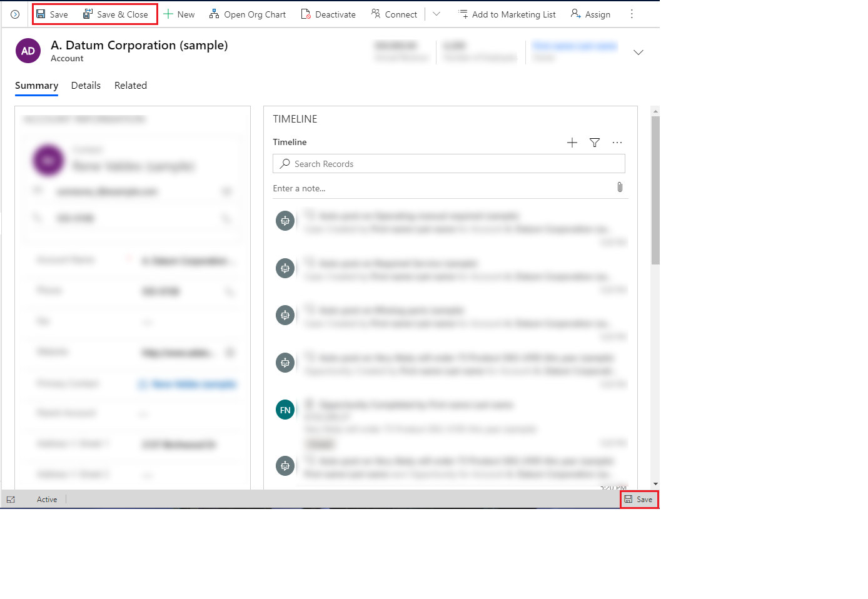Deactivate the account
This screenshot has height=599, width=868.
tap(328, 14)
